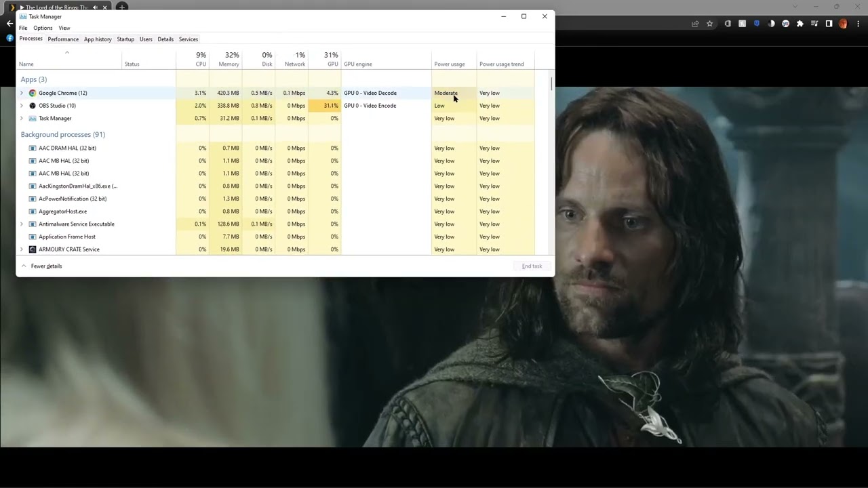Click Chrome's share page icon
Screen dimensions: 868x488
click(695, 24)
